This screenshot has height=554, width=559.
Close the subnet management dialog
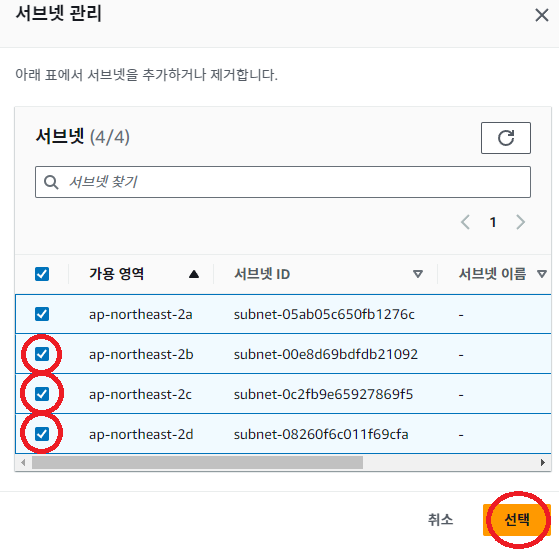(x=542, y=15)
